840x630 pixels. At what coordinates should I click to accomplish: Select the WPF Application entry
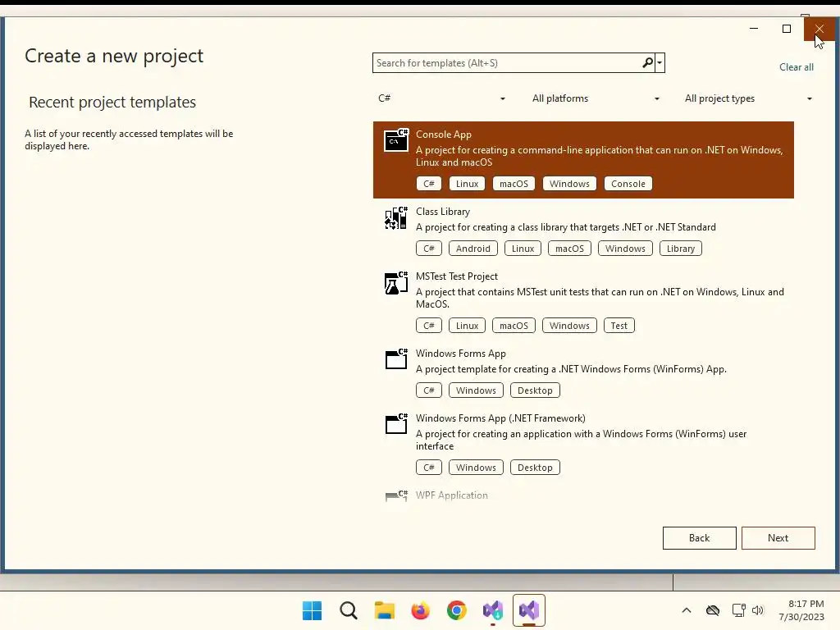452,495
